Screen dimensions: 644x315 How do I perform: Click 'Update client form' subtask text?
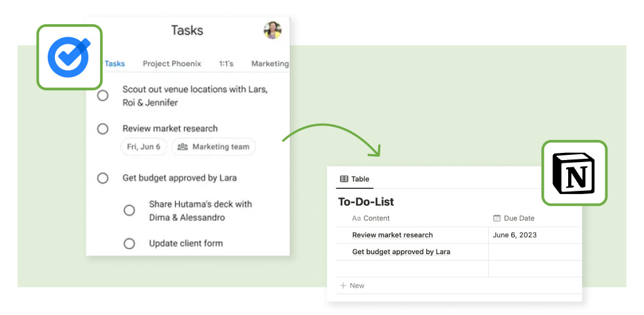186,243
